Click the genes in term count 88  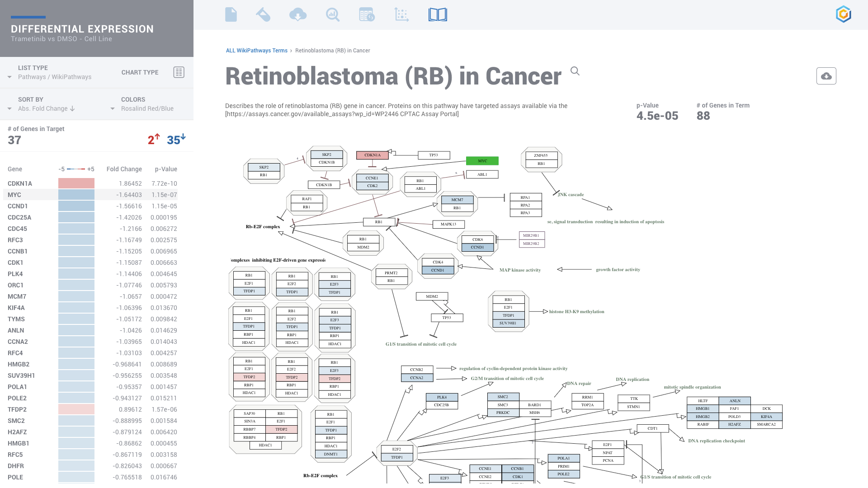[703, 116]
